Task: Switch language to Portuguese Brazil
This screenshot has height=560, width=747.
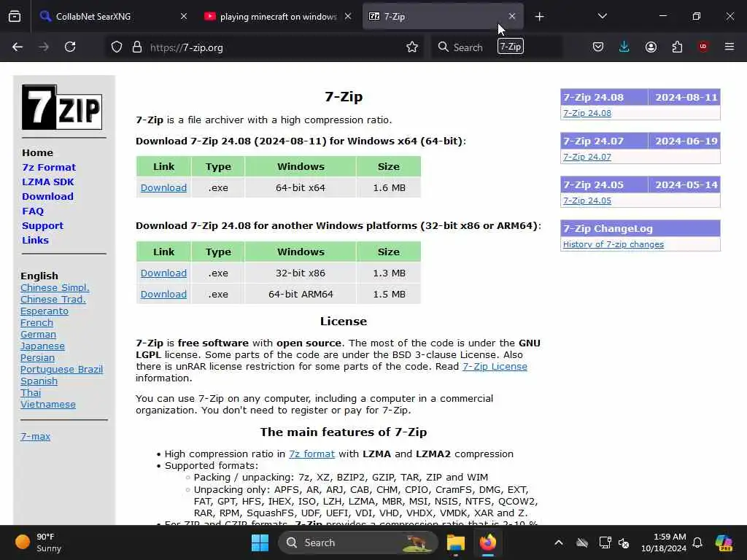Action: 61,369
